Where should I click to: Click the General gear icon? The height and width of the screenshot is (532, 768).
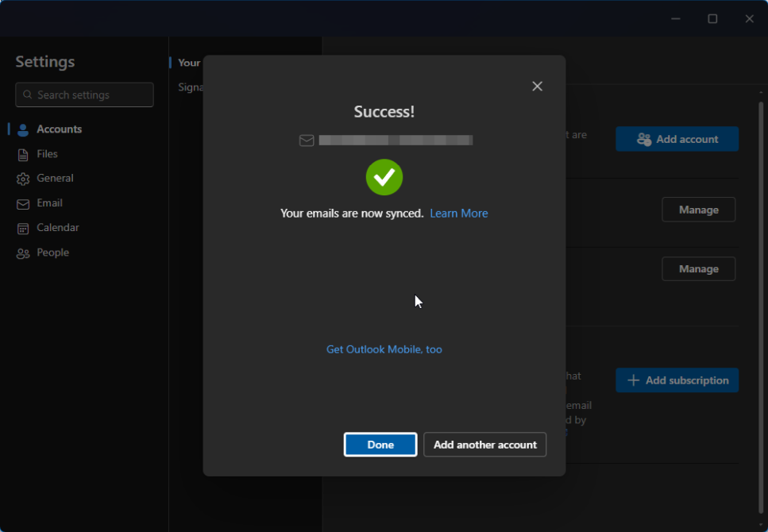point(22,179)
